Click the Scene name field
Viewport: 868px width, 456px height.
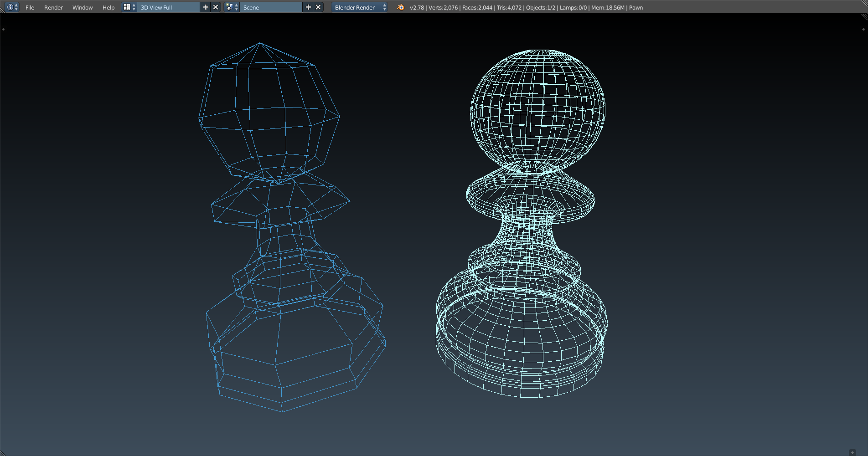click(x=271, y=7)
